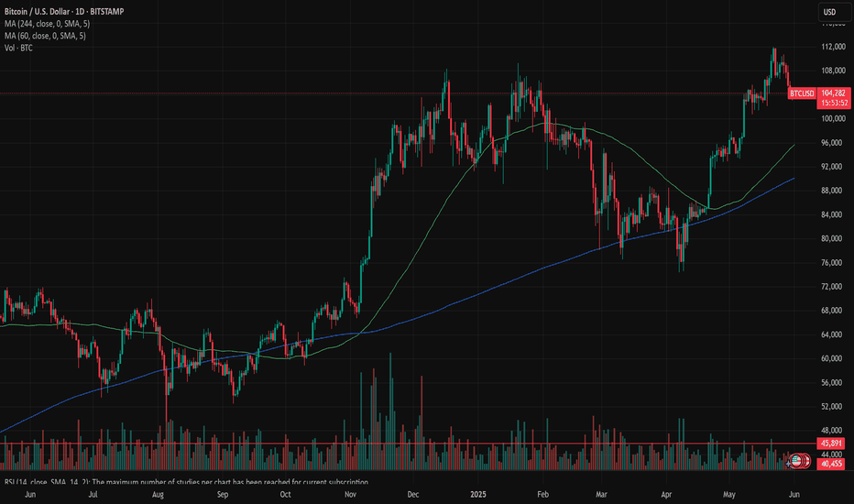This screenshot has height=504, width=854.
Task: Click the May label on time axis
Action: click(x=729, y=495)
